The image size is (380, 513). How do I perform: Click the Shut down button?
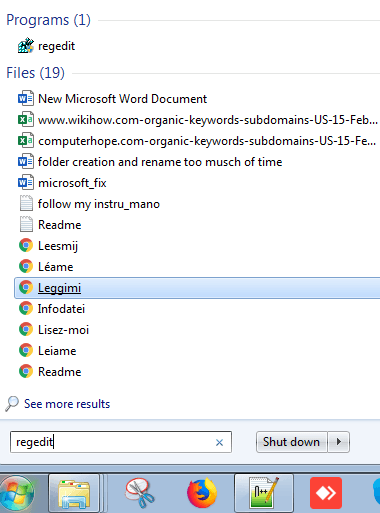coord(291,442)
